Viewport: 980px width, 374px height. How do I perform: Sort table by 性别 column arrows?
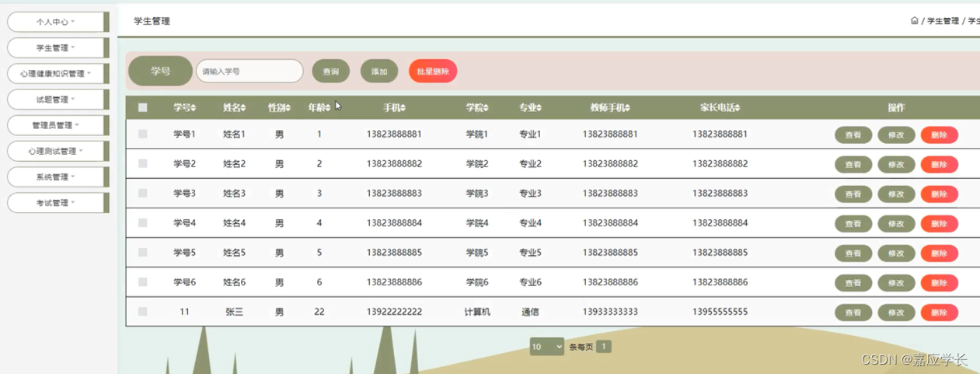click(288, 108)
